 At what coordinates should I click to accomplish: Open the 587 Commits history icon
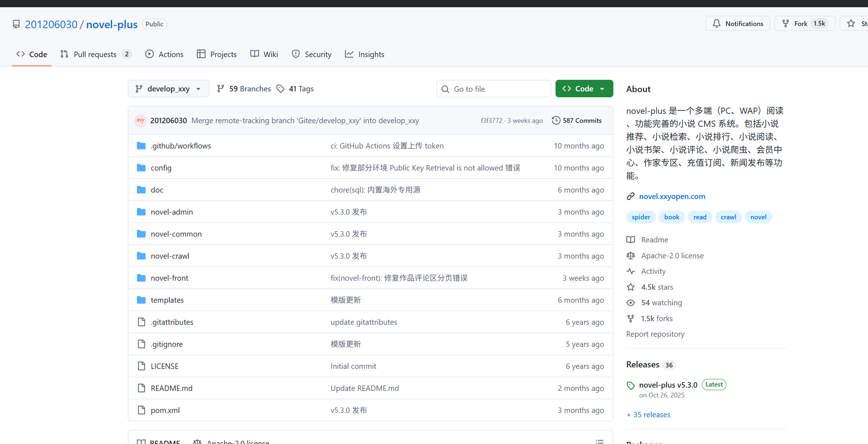pos(556,120)
